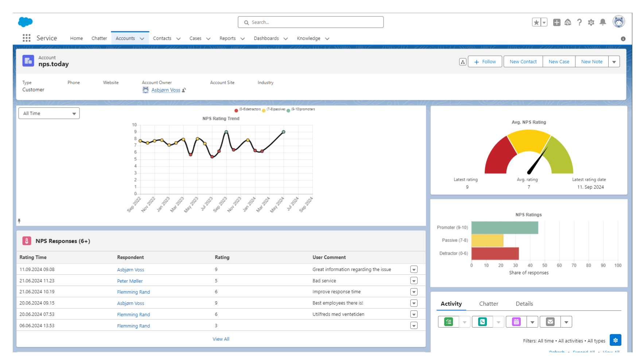Click the New Event calendar icon
Image resolution: width=644 pixels, height=364 pixels.
point(516,321)
